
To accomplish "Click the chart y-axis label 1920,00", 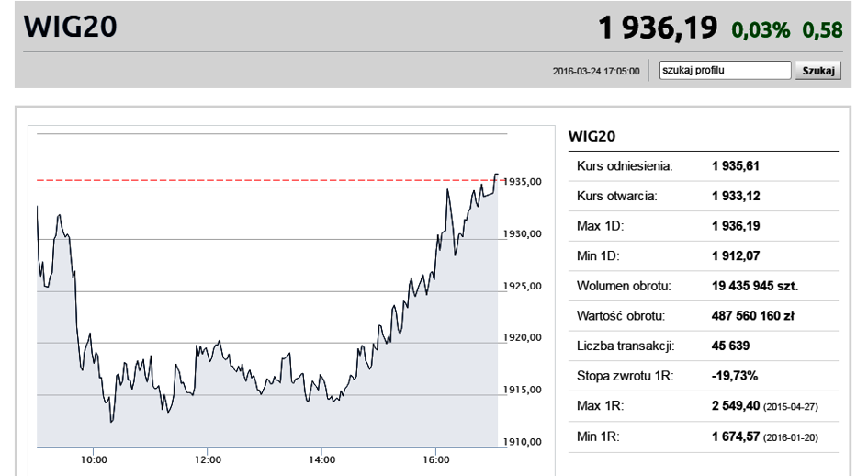I will click(x=523, y=337).
